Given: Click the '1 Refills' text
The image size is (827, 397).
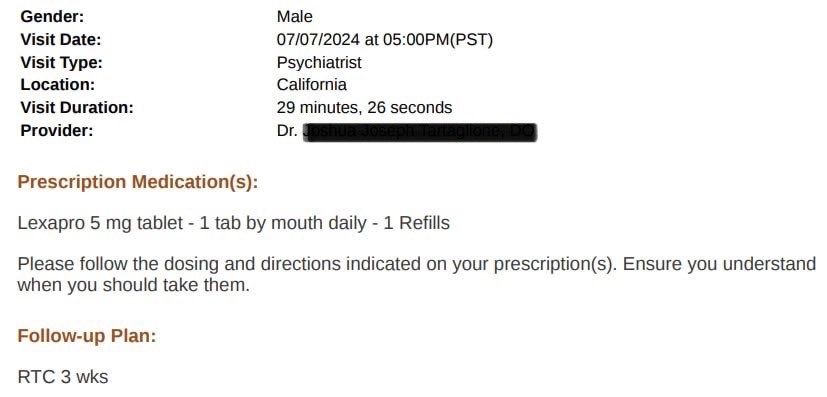Looking at the screenshot, I should [x=417, y=223].
